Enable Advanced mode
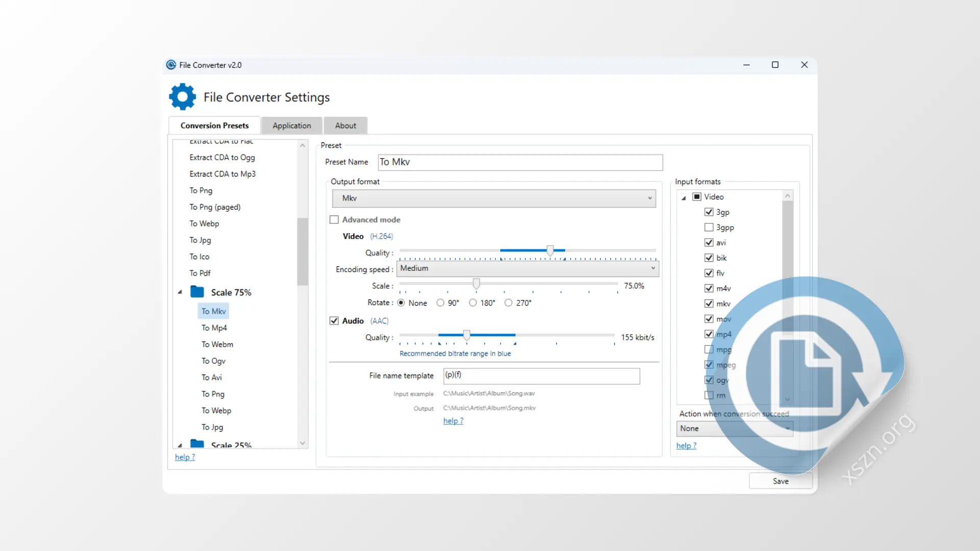 click(334, 219)
